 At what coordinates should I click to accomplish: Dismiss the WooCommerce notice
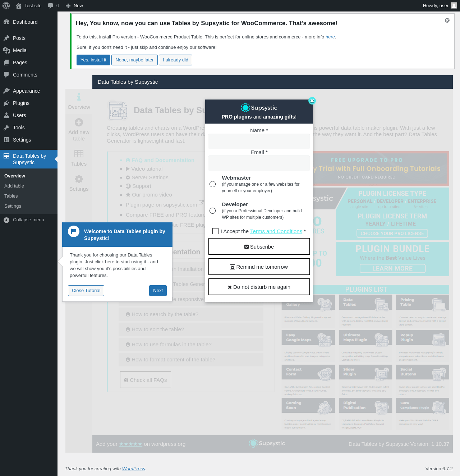coord(447,20)
